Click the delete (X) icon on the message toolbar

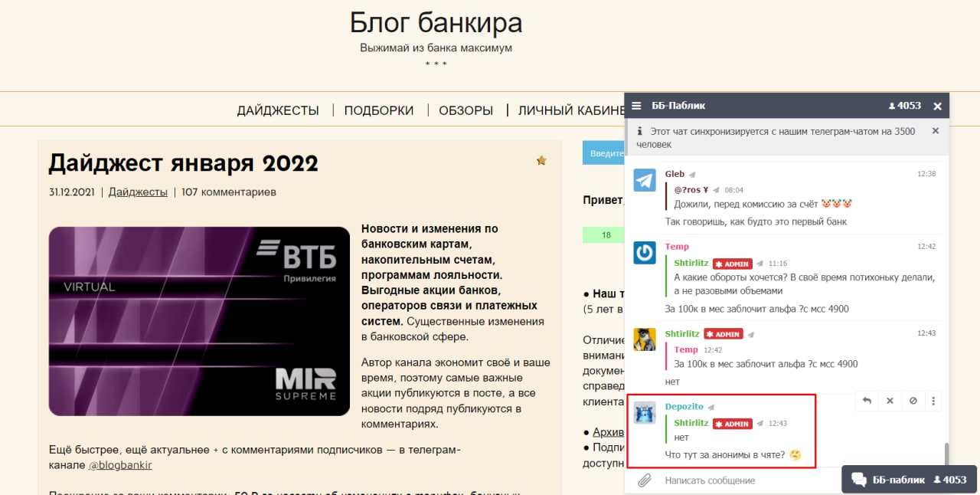click(x=890, y=400)
